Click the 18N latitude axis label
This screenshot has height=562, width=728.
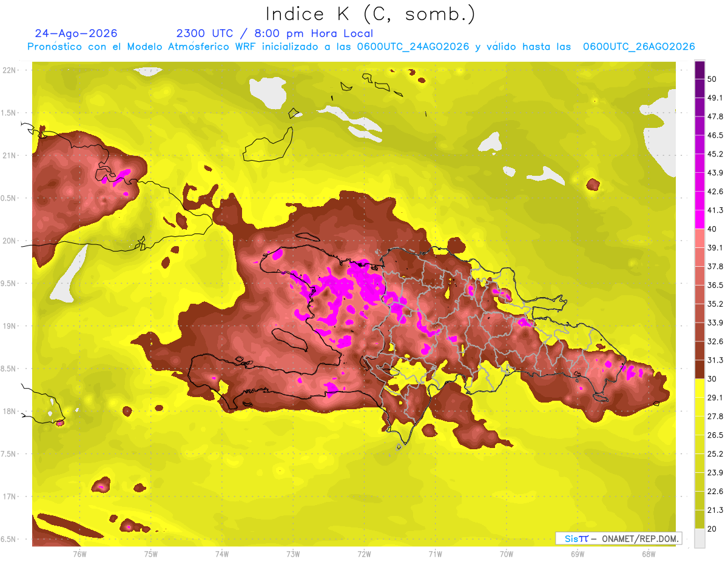pos(10,411)
